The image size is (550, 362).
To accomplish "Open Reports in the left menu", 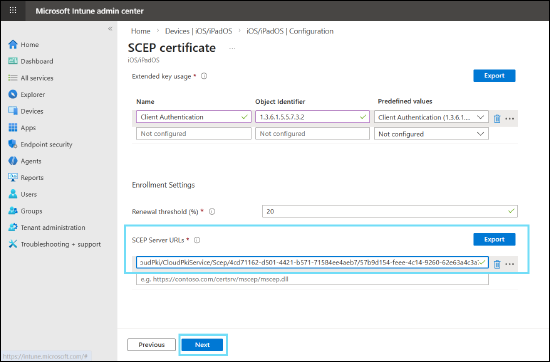I will point(32,178).
